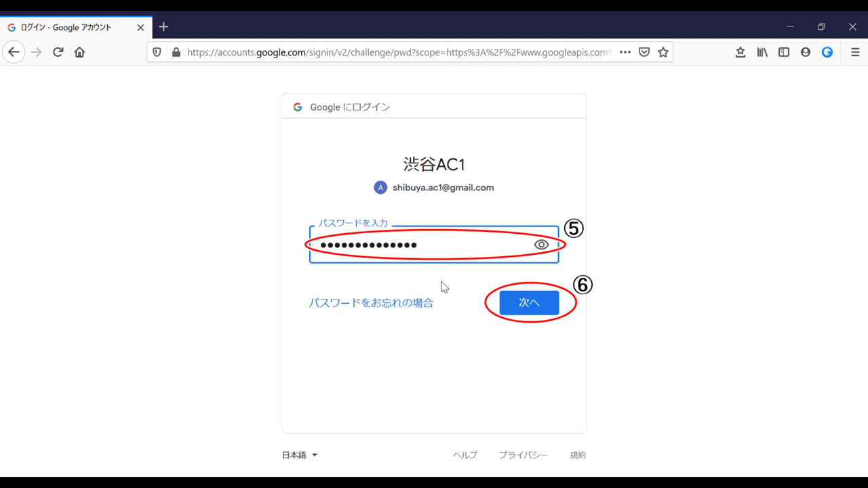This screenshot has height=488, width=868.
Task: Click the 渋谷AC1 account name heading
Action: tap(434, 164)
